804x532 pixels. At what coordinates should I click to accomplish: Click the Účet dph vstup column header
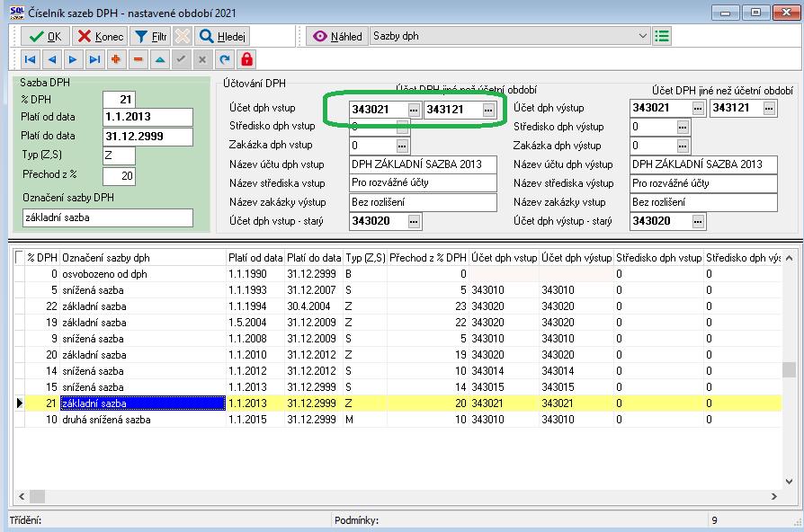click(x=504, y=258)
